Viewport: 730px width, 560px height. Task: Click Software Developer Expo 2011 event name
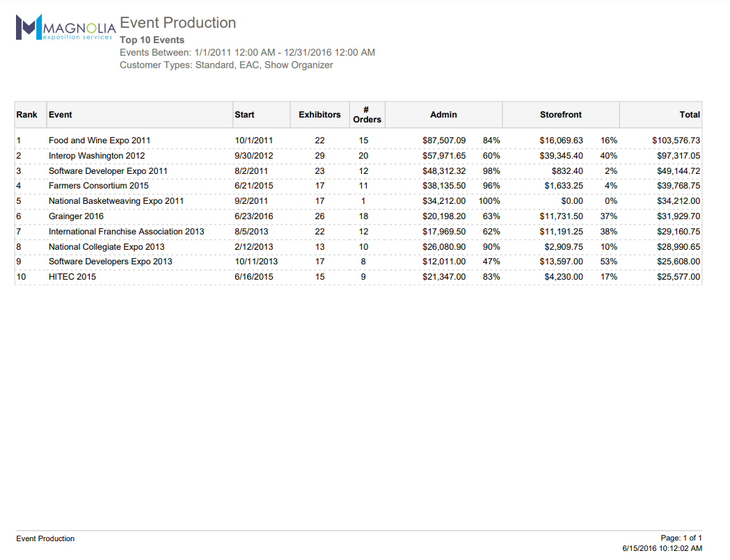tap(108, 171)
